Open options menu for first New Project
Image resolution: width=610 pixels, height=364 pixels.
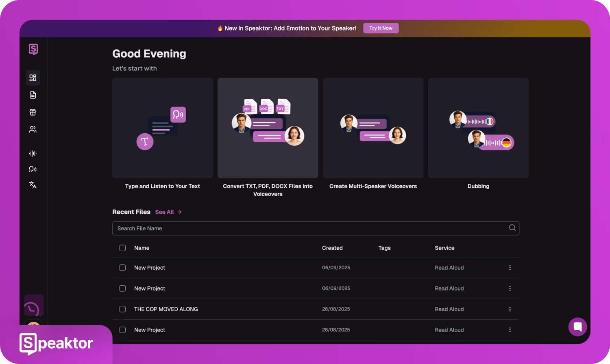coord(510,268)
